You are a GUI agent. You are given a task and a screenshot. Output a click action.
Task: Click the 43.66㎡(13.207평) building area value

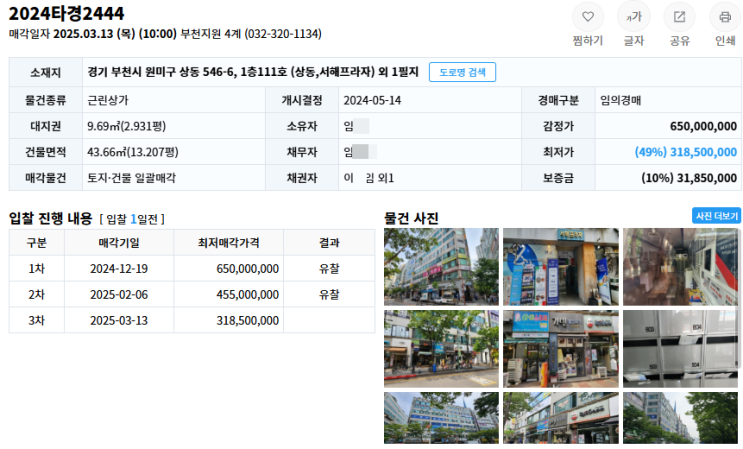pyautogui.click(x=133, y=152)
